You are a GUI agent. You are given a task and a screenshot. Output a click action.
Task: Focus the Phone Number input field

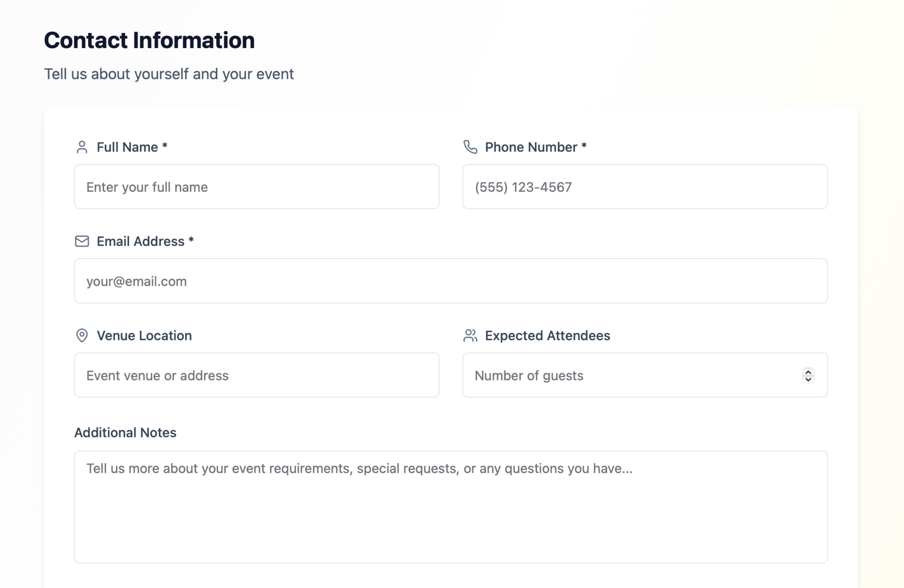pos(645,187)
